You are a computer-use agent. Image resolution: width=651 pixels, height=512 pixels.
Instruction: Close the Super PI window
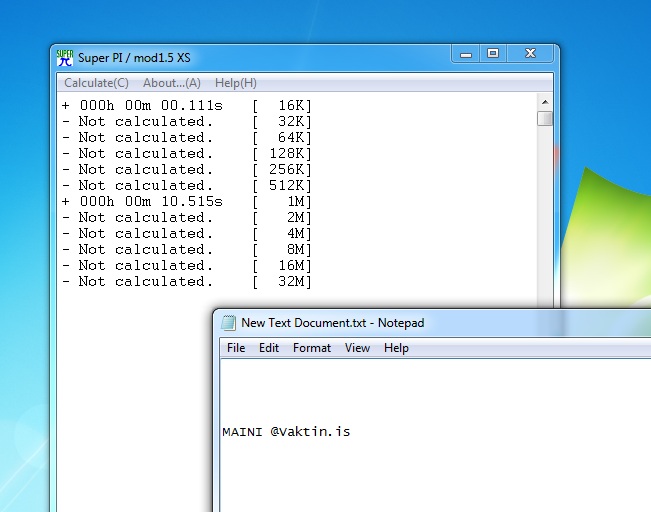(x=531, y=54)
